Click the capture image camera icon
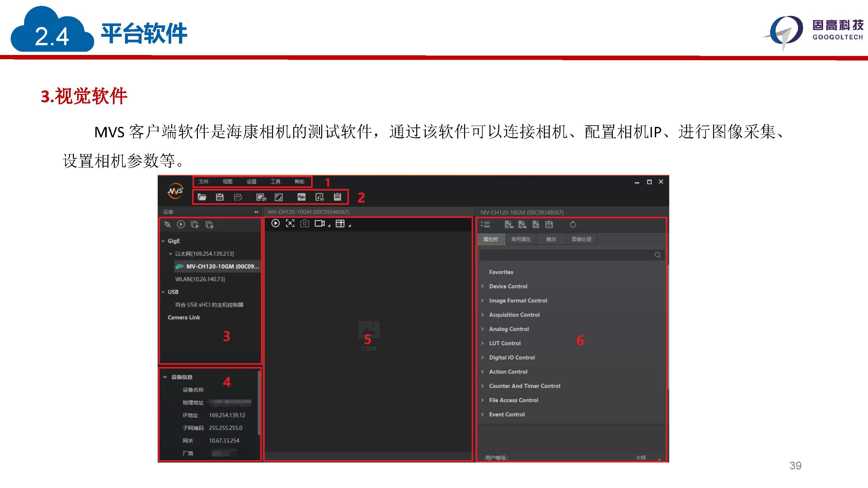 pyautogui.click(x=305, y=223)
